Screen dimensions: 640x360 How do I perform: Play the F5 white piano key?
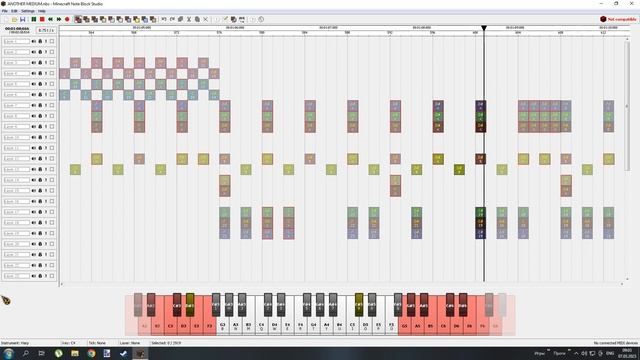pyautogui.click(x=391, y=325)
